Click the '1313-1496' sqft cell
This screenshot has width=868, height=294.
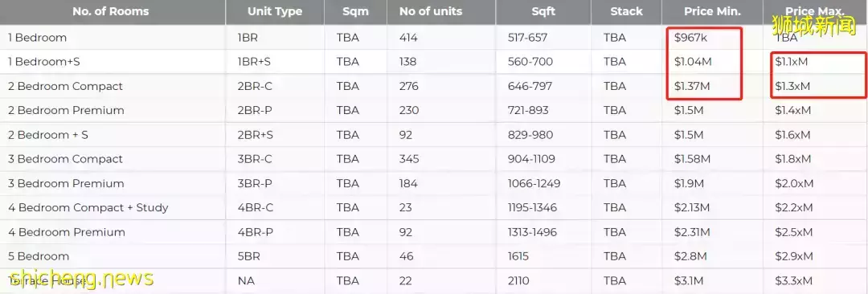click(534, 232)
